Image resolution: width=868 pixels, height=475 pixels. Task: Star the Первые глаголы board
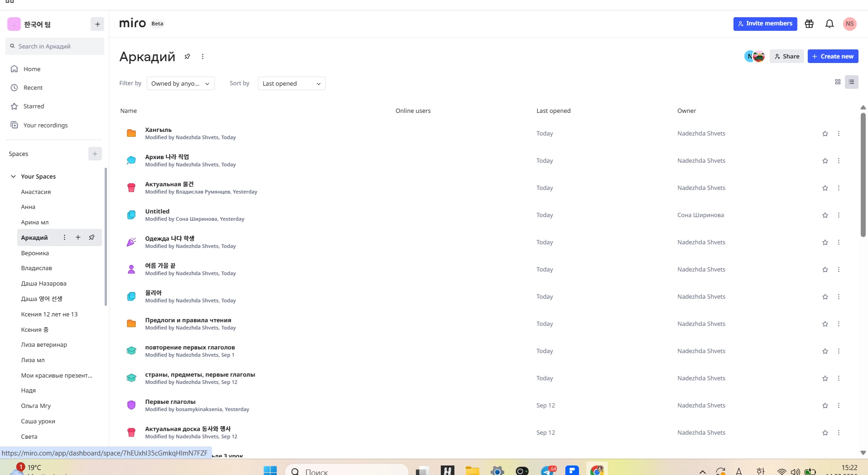(825, 406)
